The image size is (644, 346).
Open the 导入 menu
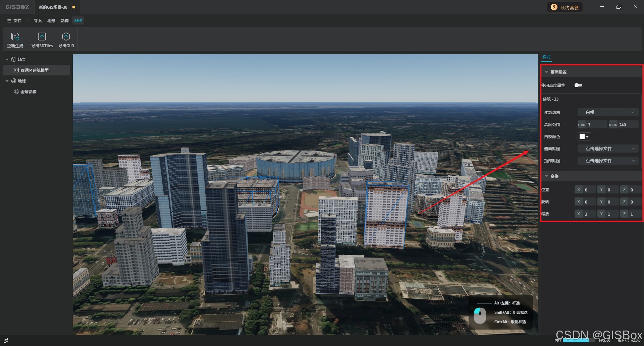tap(38, 21)
